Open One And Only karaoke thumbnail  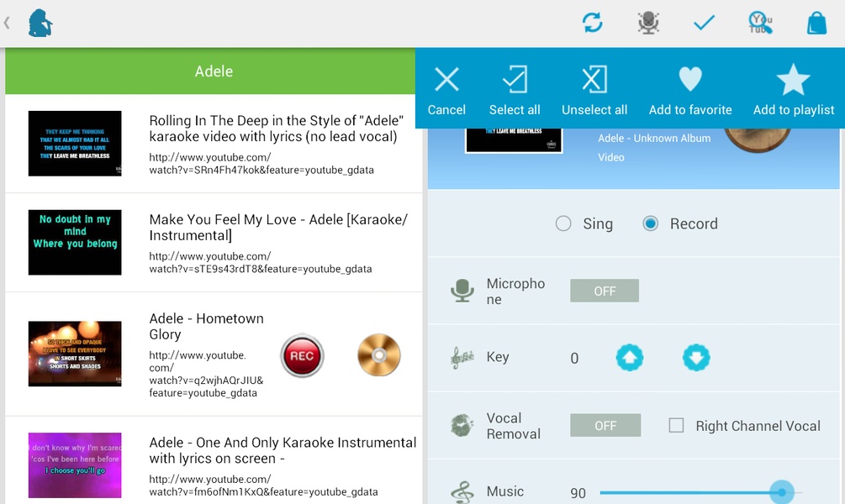75,465
